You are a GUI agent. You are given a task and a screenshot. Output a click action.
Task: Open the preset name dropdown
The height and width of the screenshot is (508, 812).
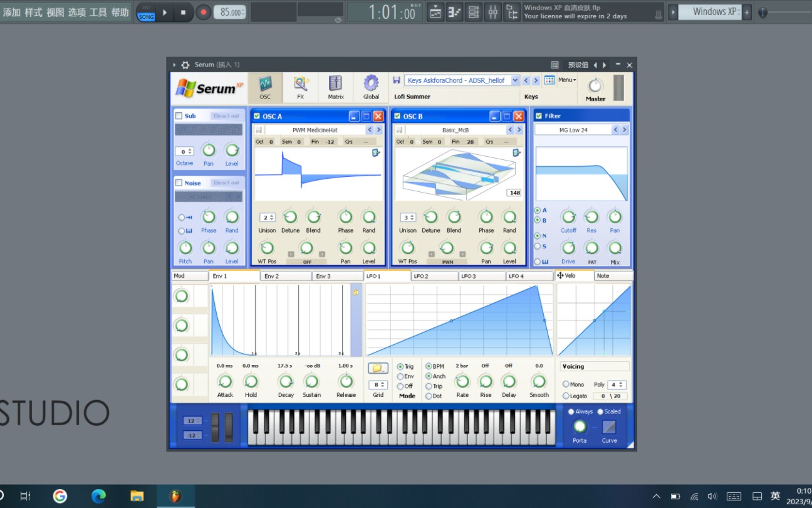click(515, 80)
